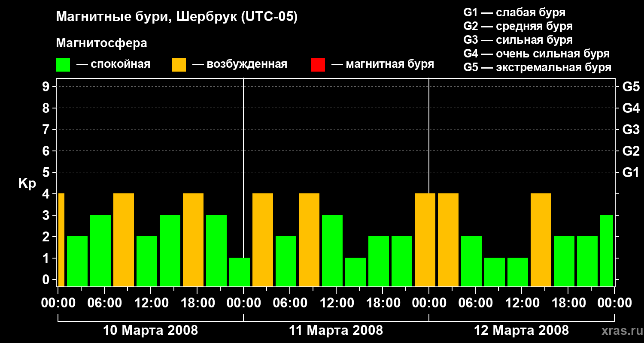This screenshot has width=644, height=343.
Task: Click the green Kp 1 bar straddling midnight into 11 Марта
Action: [x=240, y=272]
